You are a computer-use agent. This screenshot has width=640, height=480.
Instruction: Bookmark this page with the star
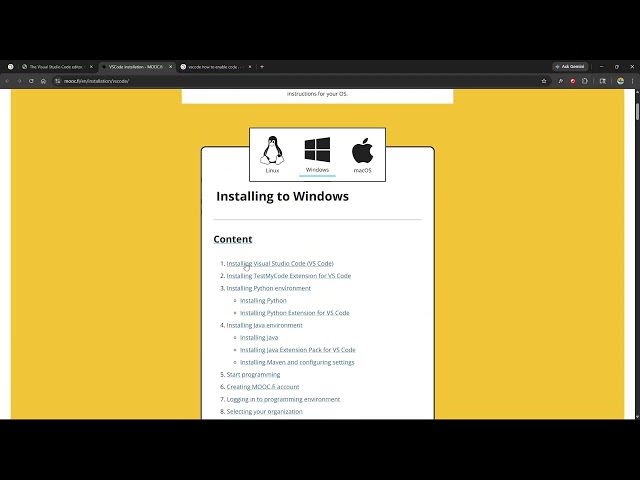click(x=544, y=81)
